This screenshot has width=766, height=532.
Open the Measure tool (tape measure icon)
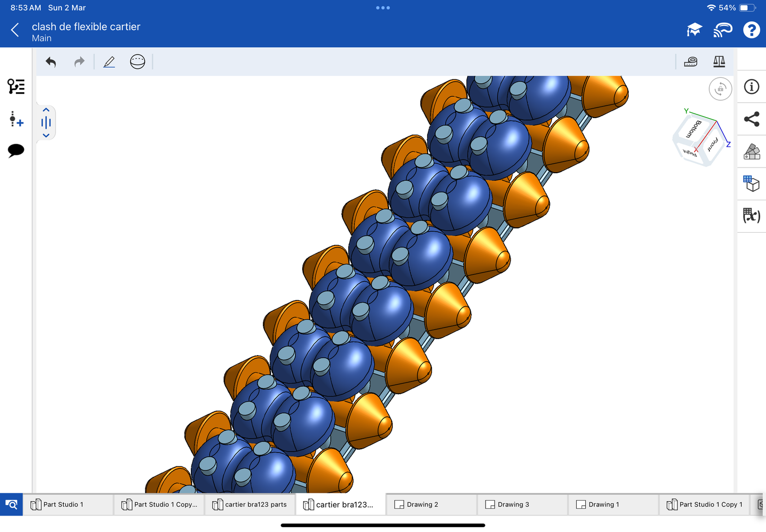point(690,62)
